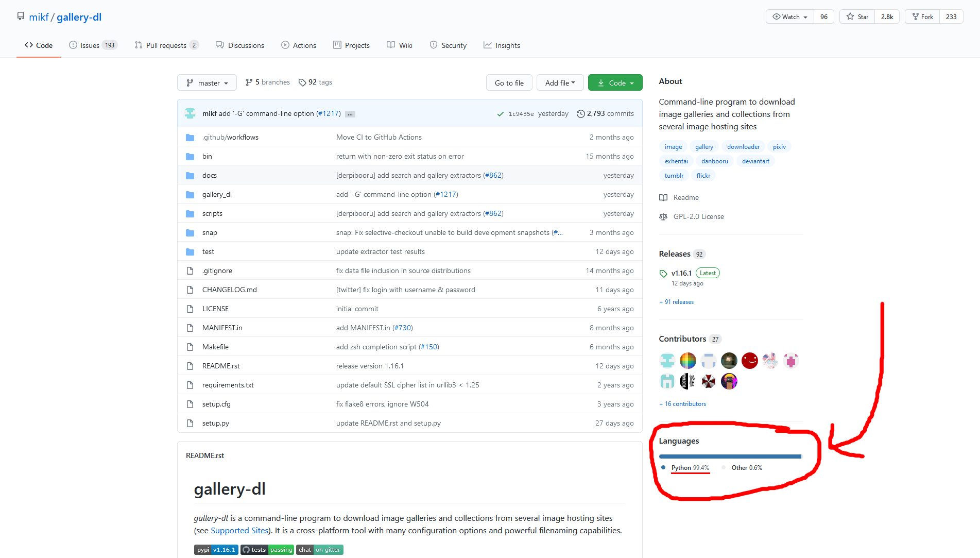Open MANIFEST.in file
This screenshot has width=980, height=558.
(222, 328)
